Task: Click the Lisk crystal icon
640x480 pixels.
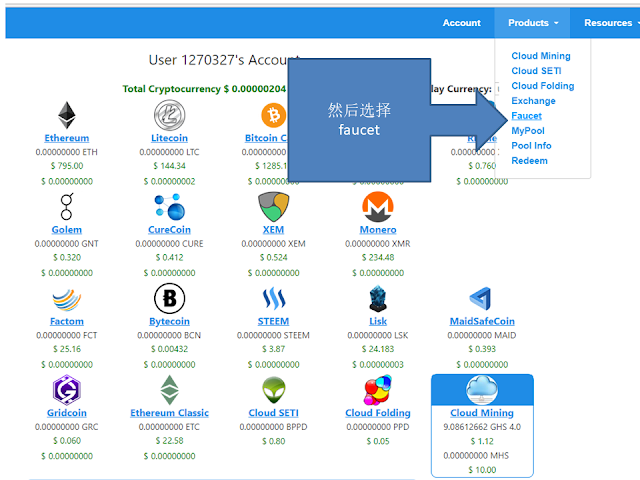Action: tap(378, 299)
